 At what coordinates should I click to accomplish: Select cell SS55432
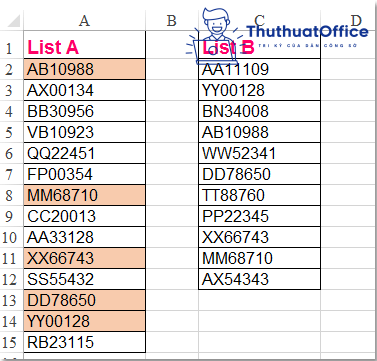(85, 279)
